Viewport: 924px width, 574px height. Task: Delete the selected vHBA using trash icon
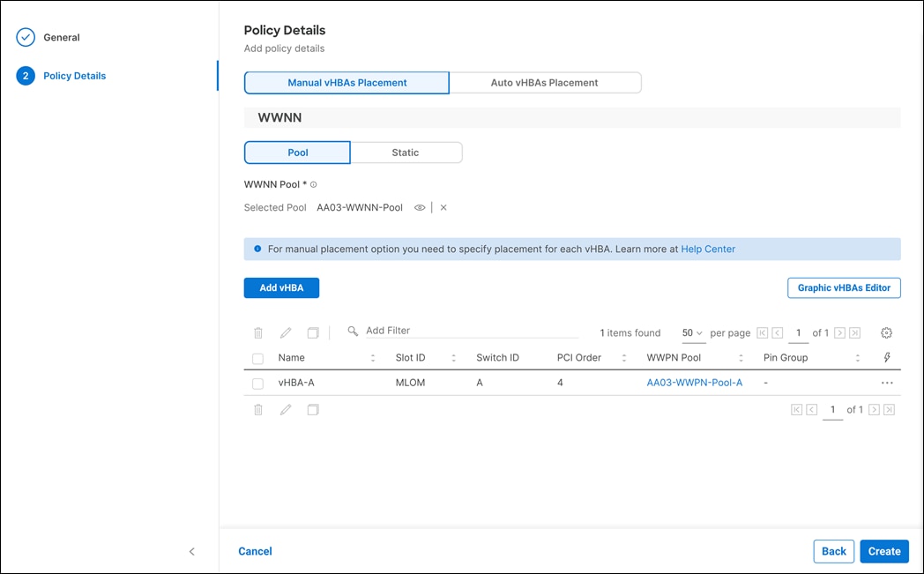tap(257, 332)
